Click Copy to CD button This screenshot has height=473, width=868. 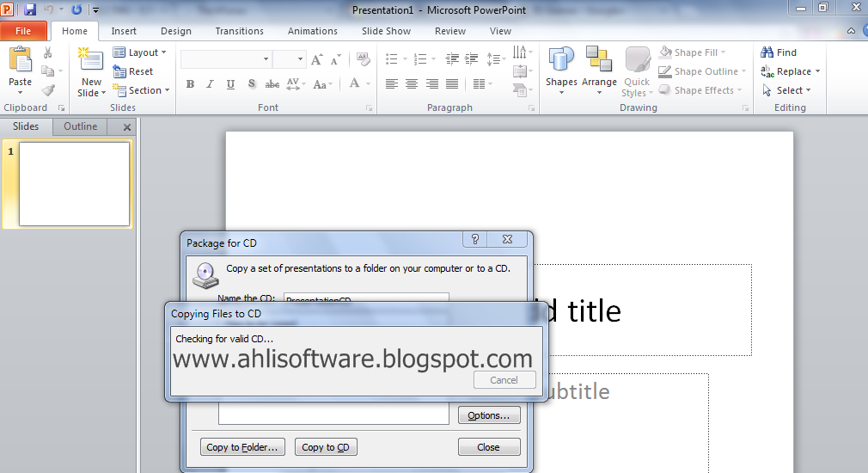pyautogui.click(x=326, y=447)
